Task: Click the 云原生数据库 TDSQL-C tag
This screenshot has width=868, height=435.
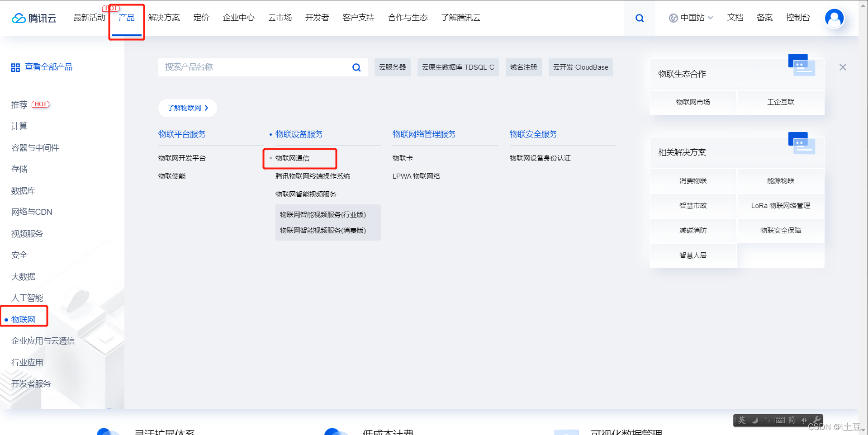Action: (x=458, y=67)
